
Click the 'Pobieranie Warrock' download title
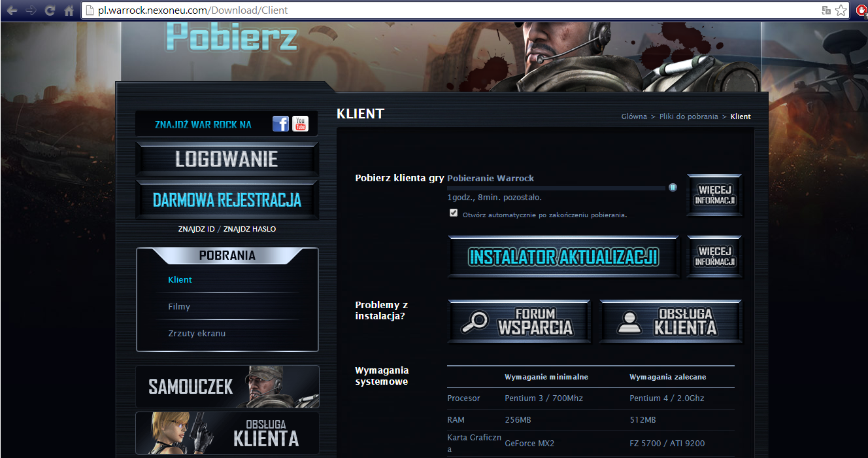[x=490, y=178]
